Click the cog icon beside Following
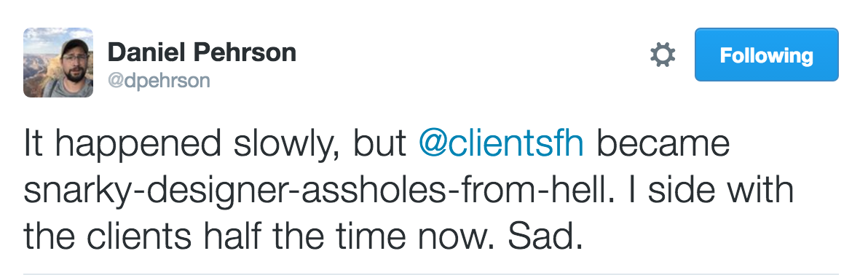This screenshot has width=868, height=275. (x=663, y=55)
